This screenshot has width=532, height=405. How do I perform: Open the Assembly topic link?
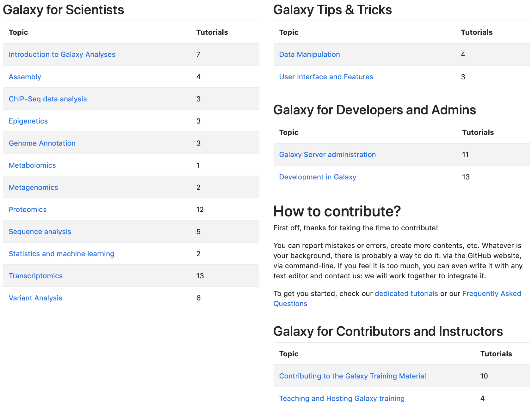point(25,77)
